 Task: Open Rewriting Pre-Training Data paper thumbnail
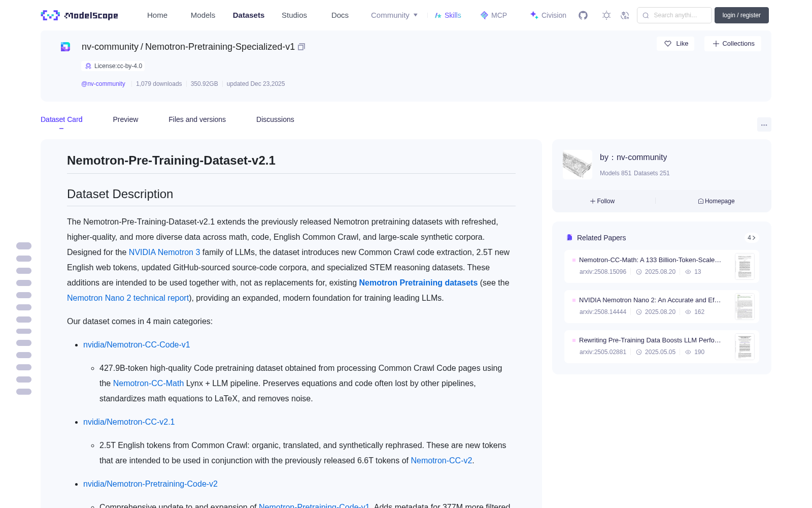pos(745,346)
